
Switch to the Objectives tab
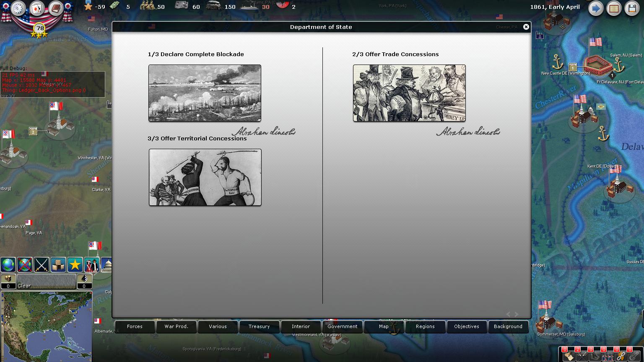(x=466, y=326)
